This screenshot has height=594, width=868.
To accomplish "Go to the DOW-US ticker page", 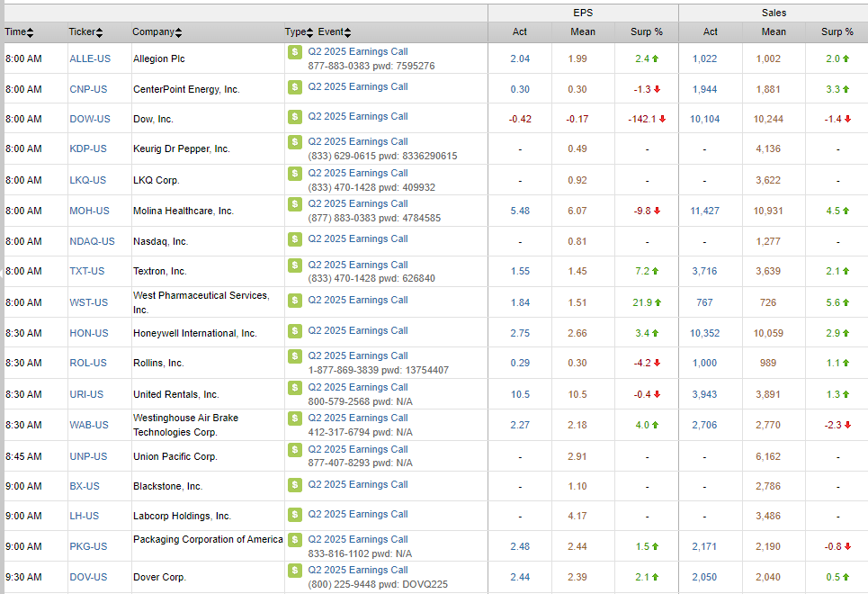I will point(90,119).
